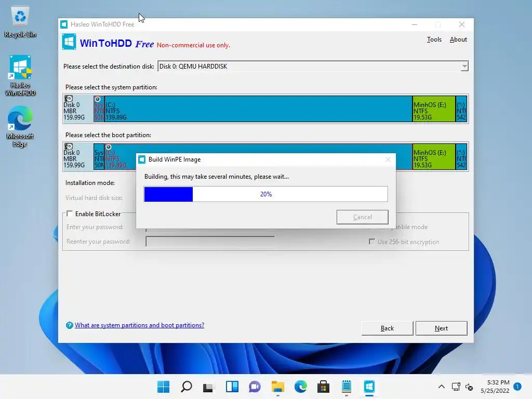Image resolution: width=532 pixels, height=399 pixels.
Task: Open notification badge in tray
Action: tap(517, 387)
